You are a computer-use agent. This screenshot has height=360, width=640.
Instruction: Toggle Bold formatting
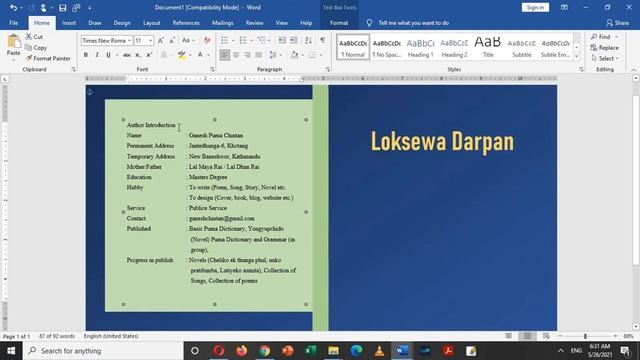(x=86, y=55)
